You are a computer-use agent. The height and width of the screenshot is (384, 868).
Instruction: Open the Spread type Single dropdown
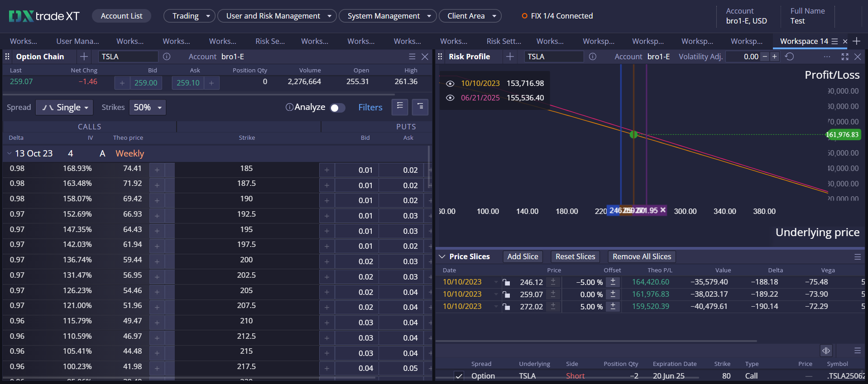point(64,108)
